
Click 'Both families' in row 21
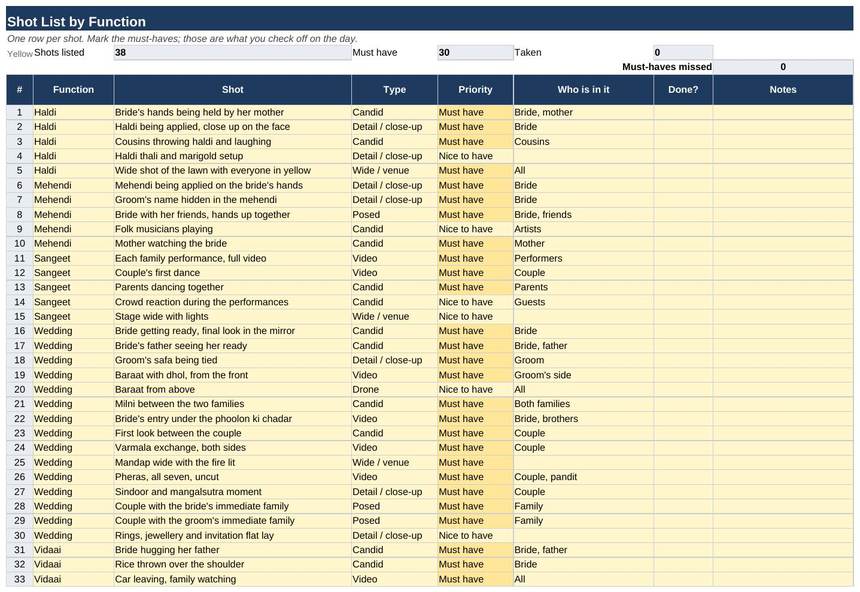tap(583, 404)
